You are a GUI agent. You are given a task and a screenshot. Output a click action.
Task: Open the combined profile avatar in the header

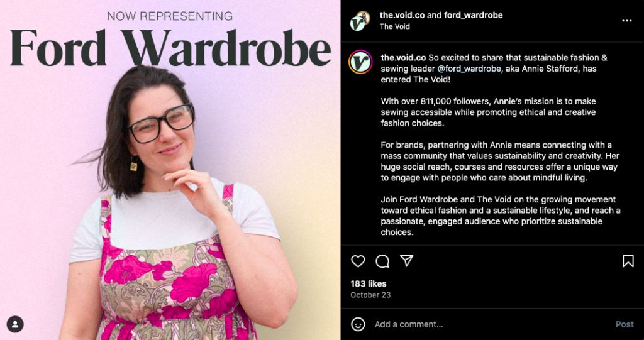click(x=360, y=21)
